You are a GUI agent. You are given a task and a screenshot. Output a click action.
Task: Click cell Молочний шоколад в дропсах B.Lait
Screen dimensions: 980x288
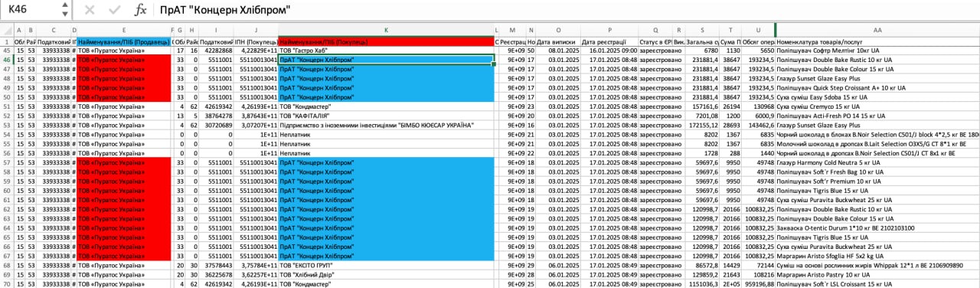pos(877,143)
